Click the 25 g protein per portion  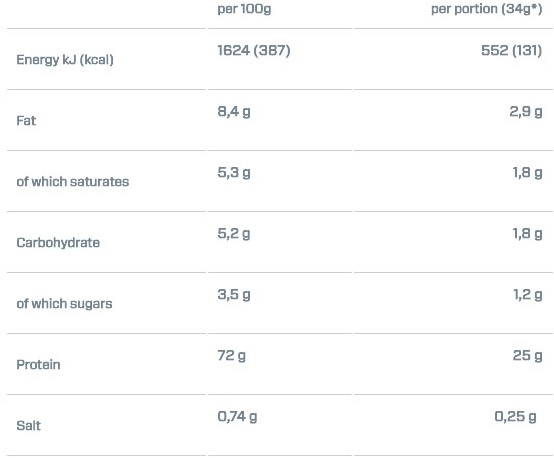528,356
